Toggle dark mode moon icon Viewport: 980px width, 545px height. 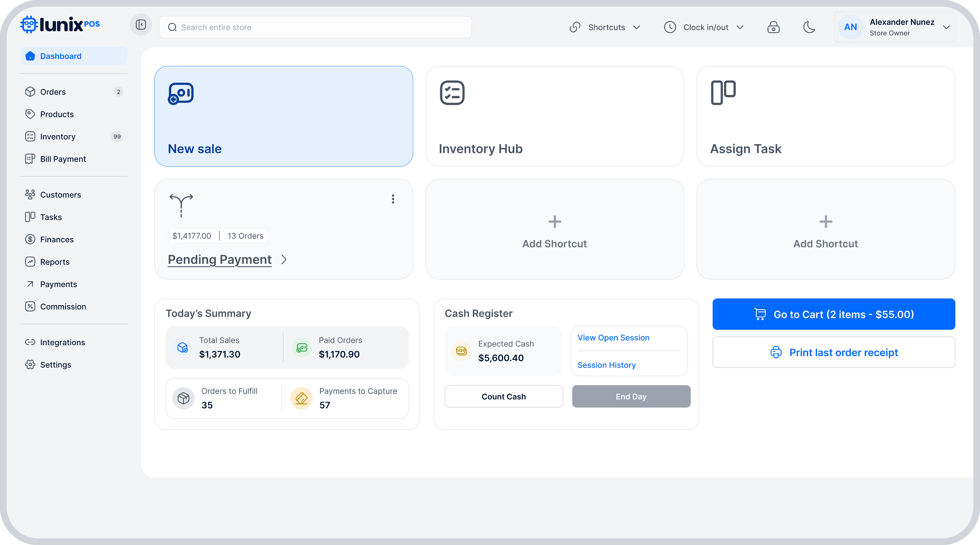pos(809,27)
